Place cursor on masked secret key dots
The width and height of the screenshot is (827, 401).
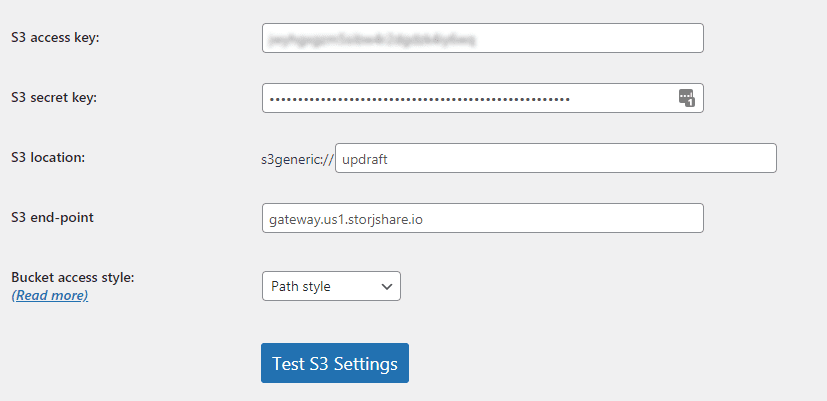pyautogui.click(x=419, y=99)
